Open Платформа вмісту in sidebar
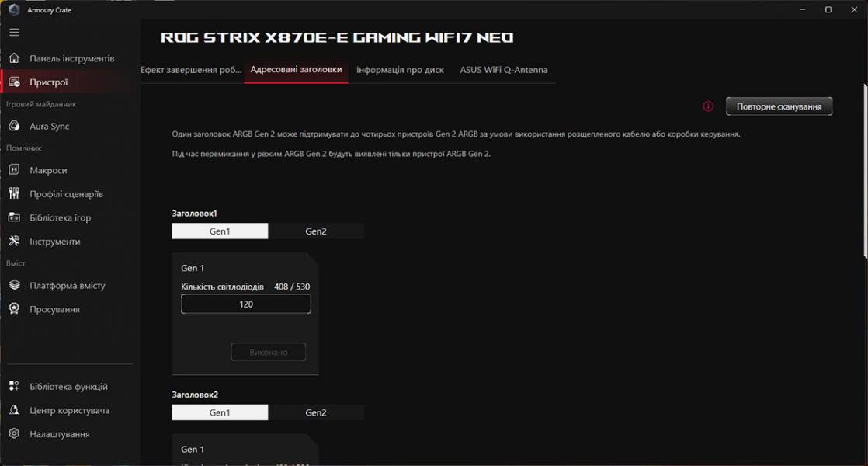The width and height of the screenshot is (868, 466). (x=68, y=286)
